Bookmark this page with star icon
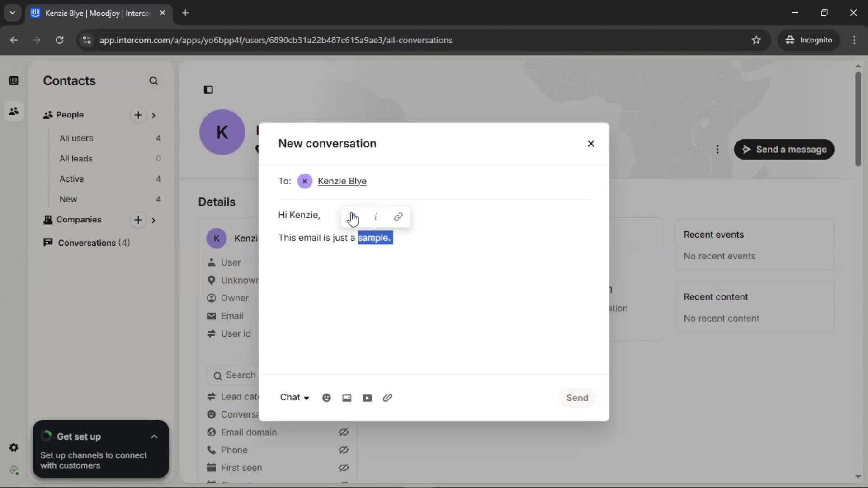Viewport: 868px width, 488px height. coord(756,40)
